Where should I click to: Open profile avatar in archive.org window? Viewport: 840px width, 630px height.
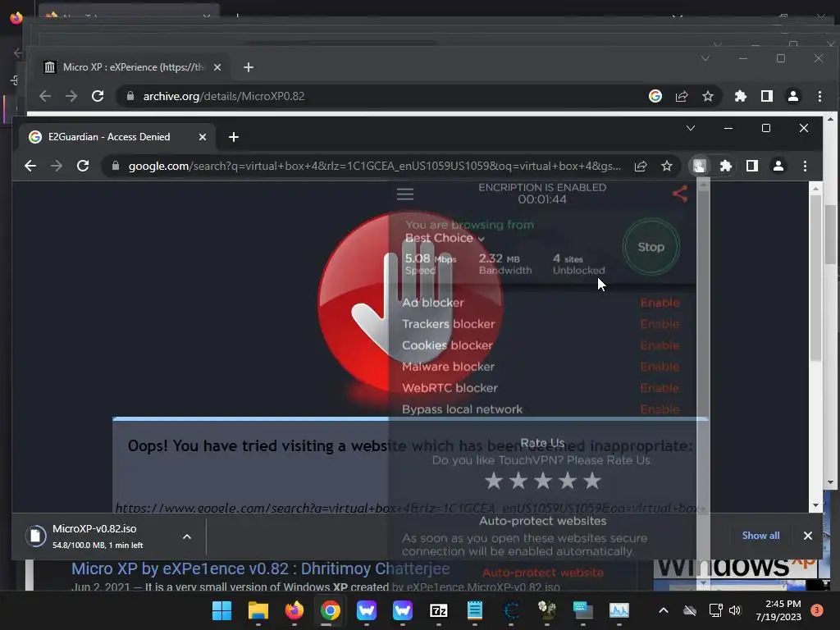click(793, 96)
